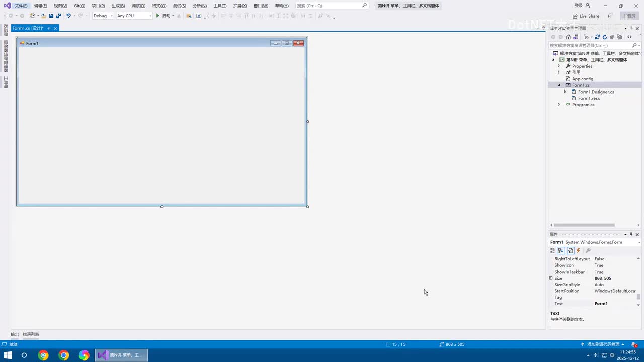
Task: Click the Solution Explorer horizontal scrollbar
Action: click(x=584, y=225)
